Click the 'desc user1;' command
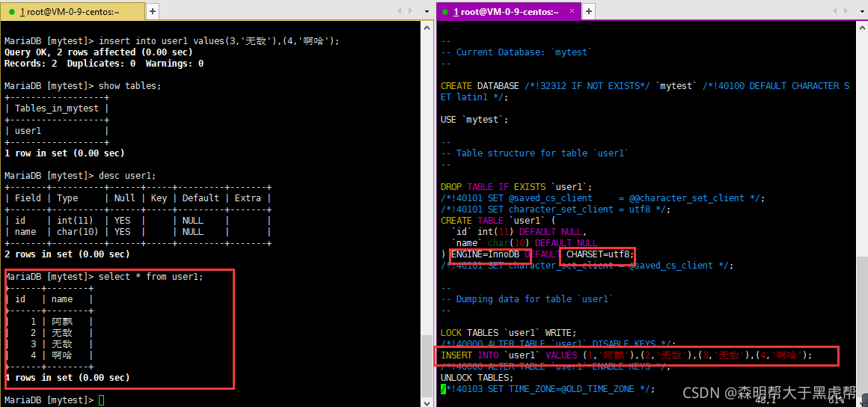Viewport: 868px width, 407px height. pyautogui.click(x=126, y=176)
